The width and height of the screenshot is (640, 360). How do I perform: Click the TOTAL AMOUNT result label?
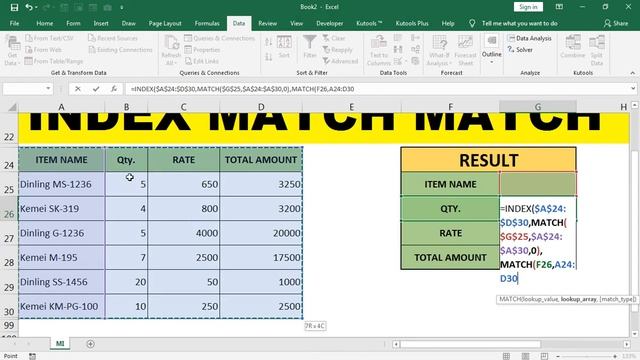click(450, 258)
